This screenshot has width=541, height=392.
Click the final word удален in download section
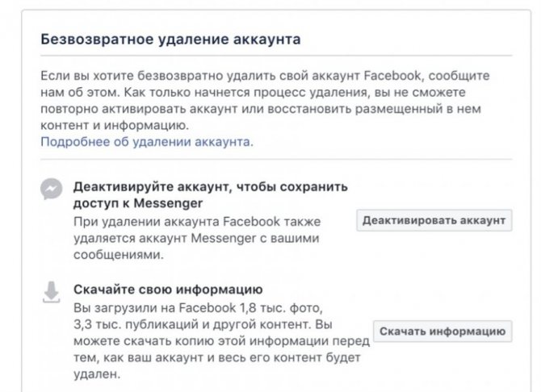coord(97,374)
